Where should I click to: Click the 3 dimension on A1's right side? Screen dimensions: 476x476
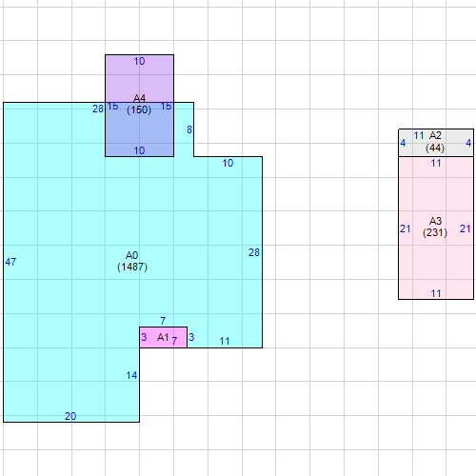click(191, 337)
